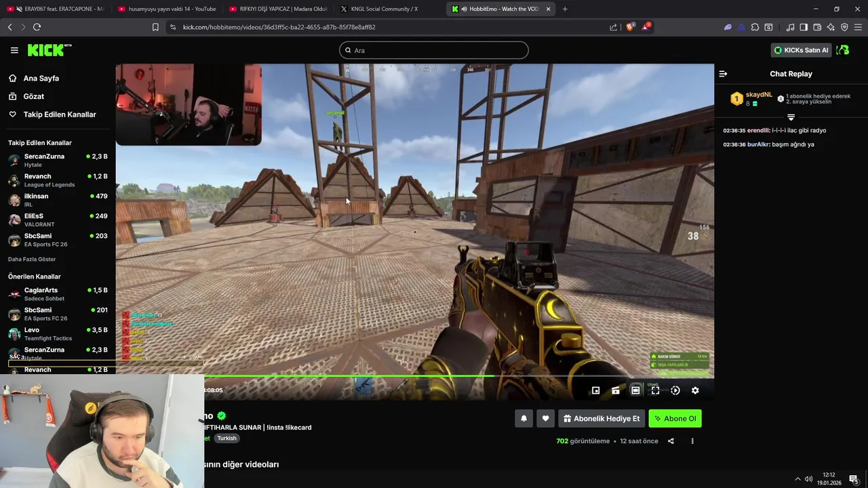
Task: Share page from address bar icon
Action: [x=614, y=27]
